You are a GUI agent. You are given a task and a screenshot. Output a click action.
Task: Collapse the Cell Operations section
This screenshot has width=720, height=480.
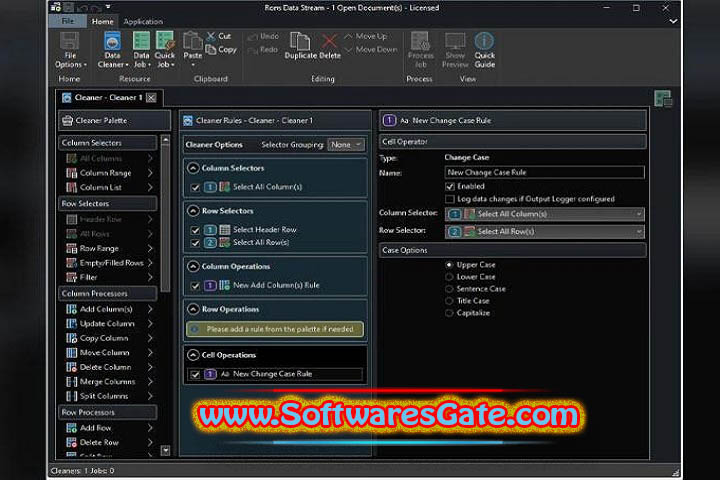193,355
